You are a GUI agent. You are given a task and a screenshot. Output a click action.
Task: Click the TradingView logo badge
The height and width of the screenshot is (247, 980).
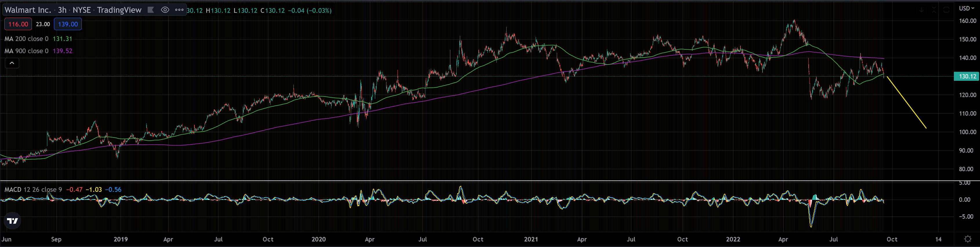(x=12, y=221)
